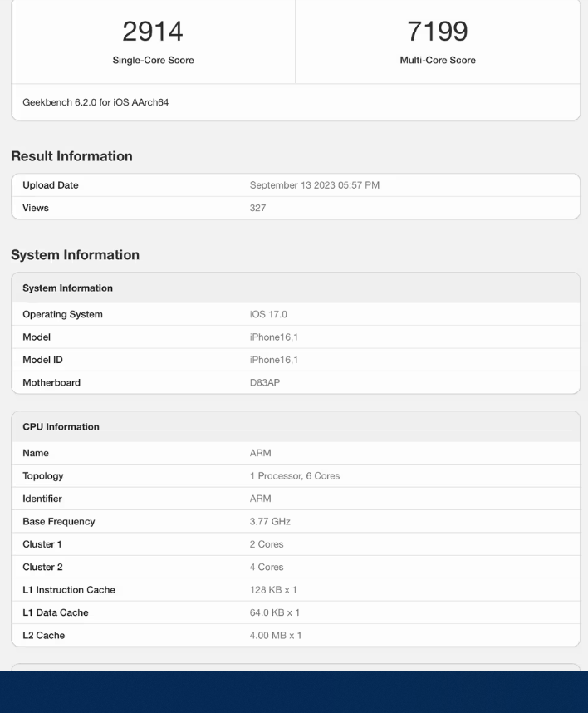The width and height of the screenshot is (588, 713).
Task: Click the 7199 multi-core score value
Action: [x=438, y=32]
